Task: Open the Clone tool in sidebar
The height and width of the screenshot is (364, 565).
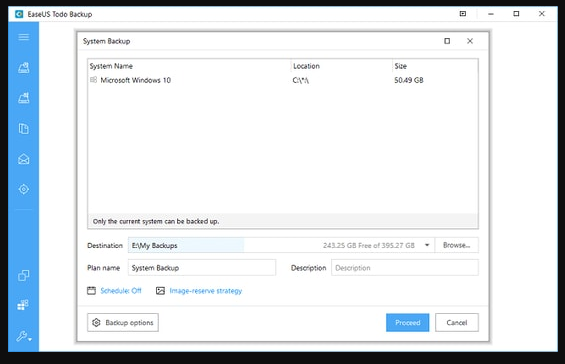Action: [x=24, y=275]
